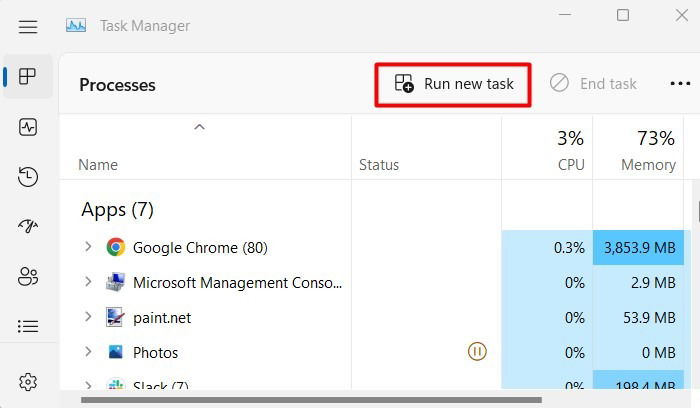
Task: Select the Processes page icon
Action: (x=28, y=77)
